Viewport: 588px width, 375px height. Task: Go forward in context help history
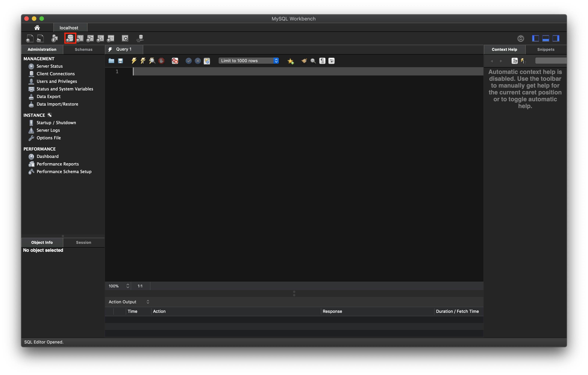501,61
